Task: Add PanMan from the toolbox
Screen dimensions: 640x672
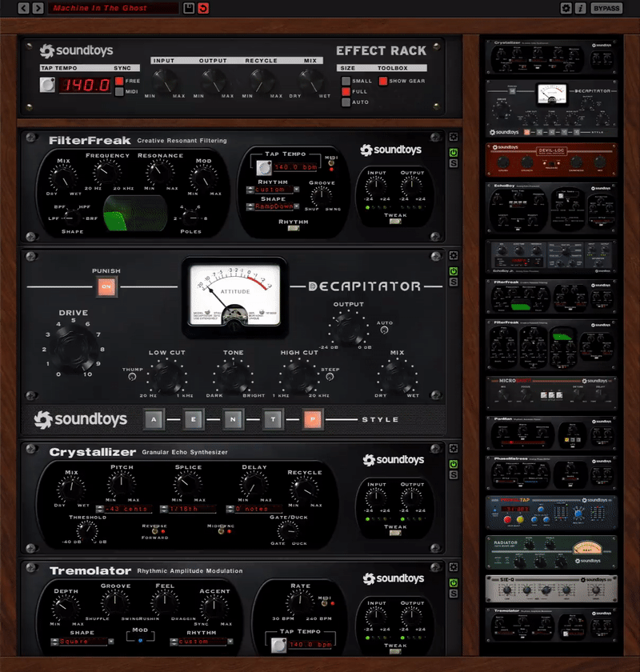Action: coord(551,433)
